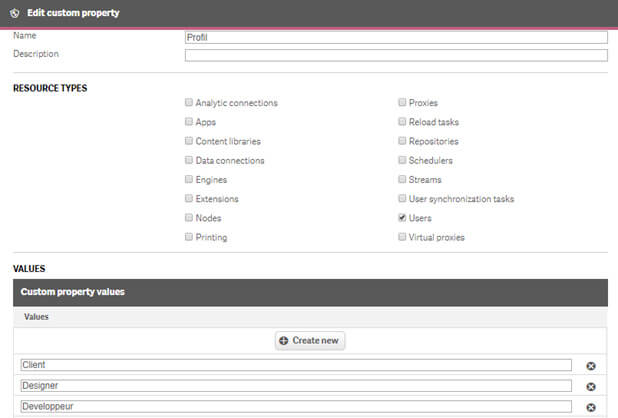Enable the Printing checkbox
618x418 pixels.
pos(189,237)
